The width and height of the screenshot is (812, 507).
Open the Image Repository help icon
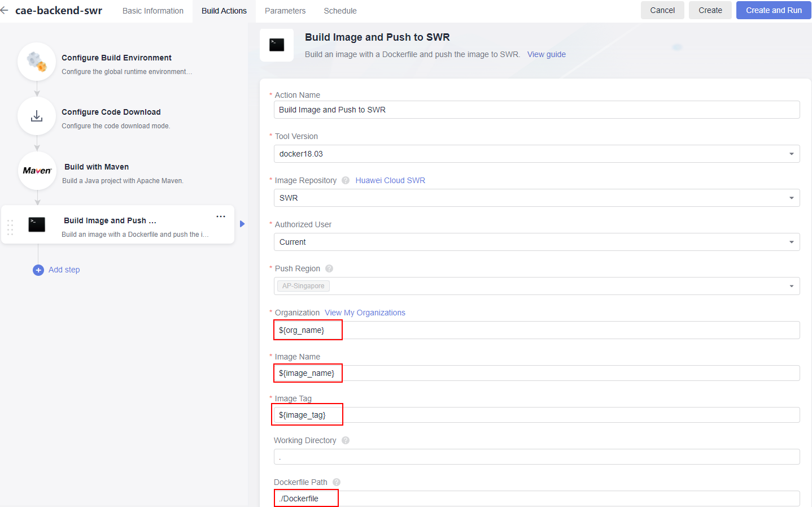[x=346, y=180]
